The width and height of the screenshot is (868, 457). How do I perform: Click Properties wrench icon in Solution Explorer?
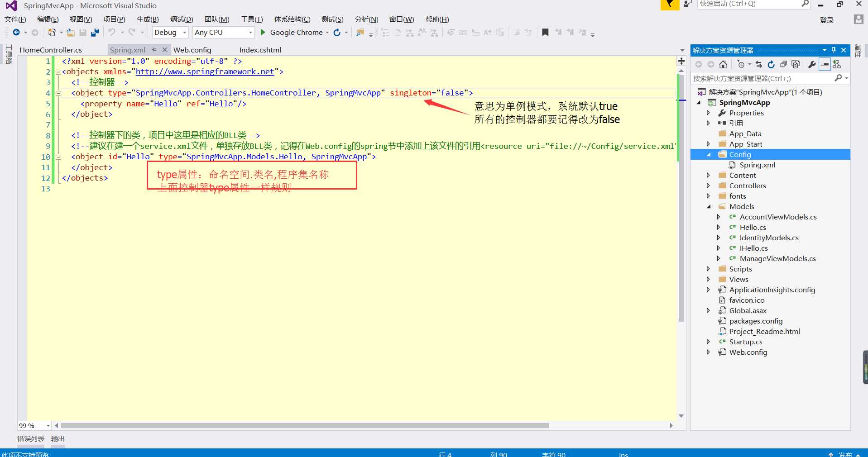812,64
